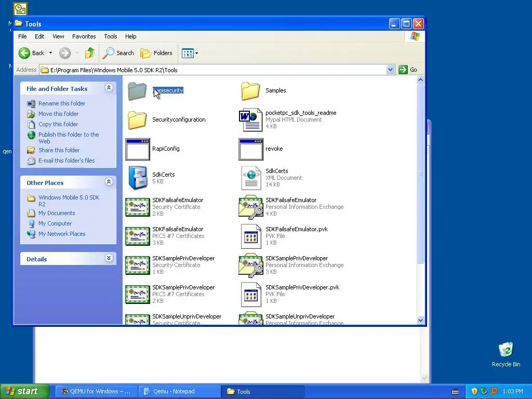Go to Windows Mobile 5.0 SDK R2 folder
The width and height of the screenshot is (532, 399).
[x=69, y=201]
